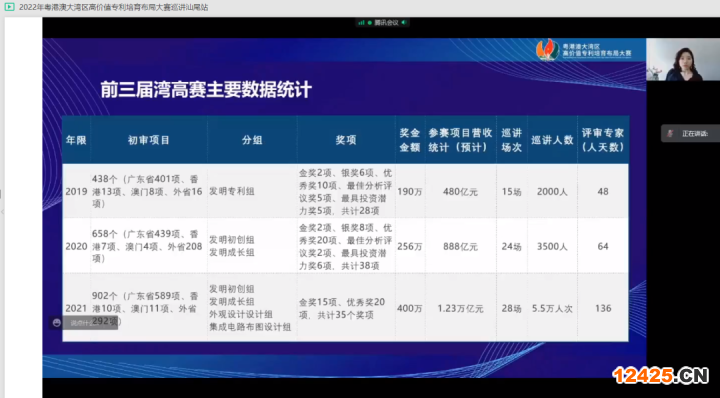
Task: Click the 腾讯会议 label in the meeting bar
Action: point(386,22)
